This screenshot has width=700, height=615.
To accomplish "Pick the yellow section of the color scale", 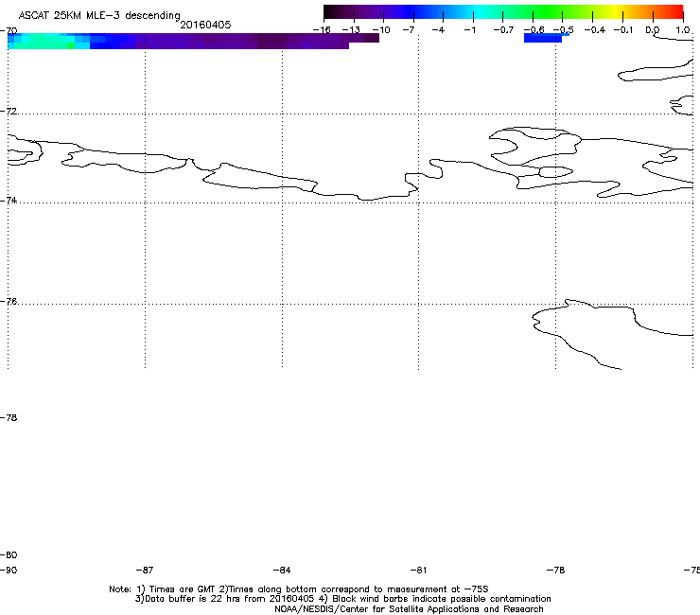I will [616, 11].
